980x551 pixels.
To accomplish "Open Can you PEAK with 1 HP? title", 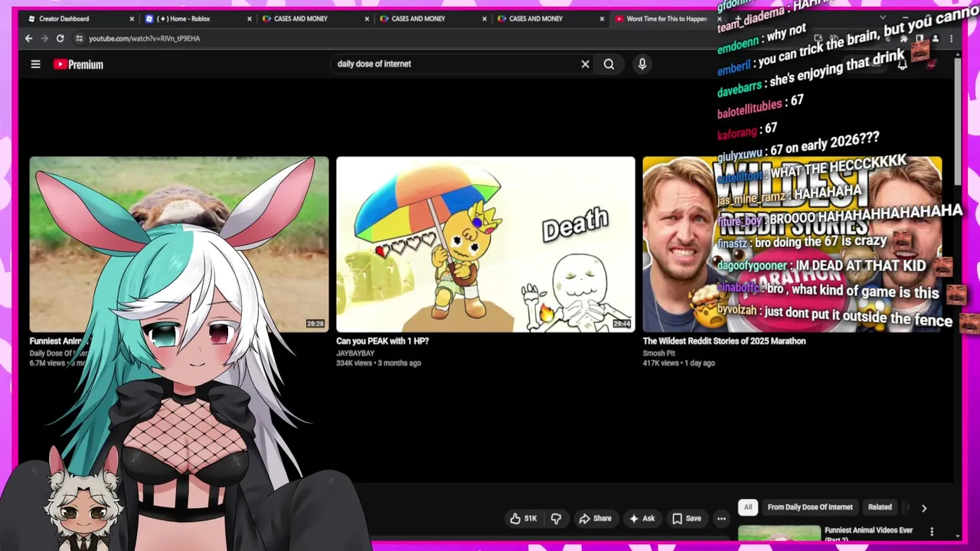I will [x=382, y=341].
